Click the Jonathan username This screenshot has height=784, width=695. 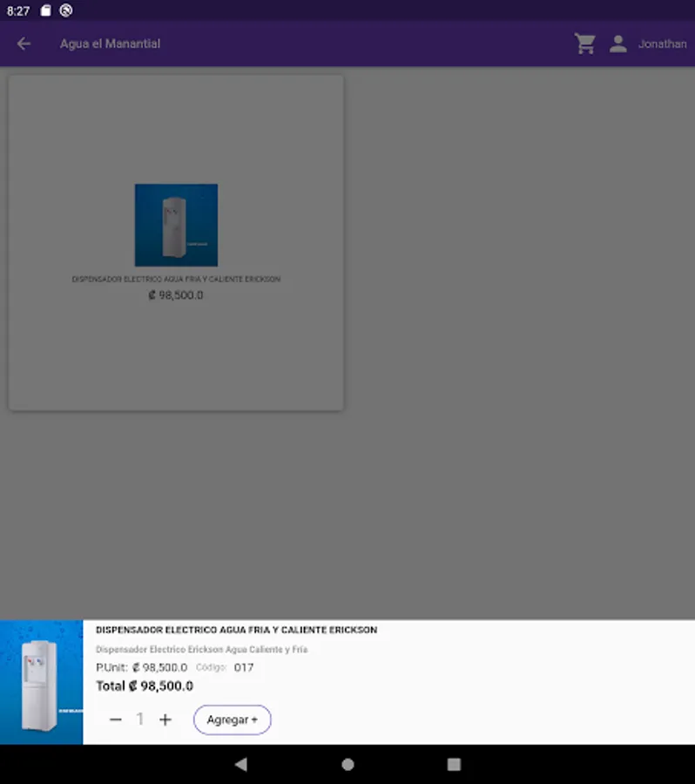tap(662, 44)
